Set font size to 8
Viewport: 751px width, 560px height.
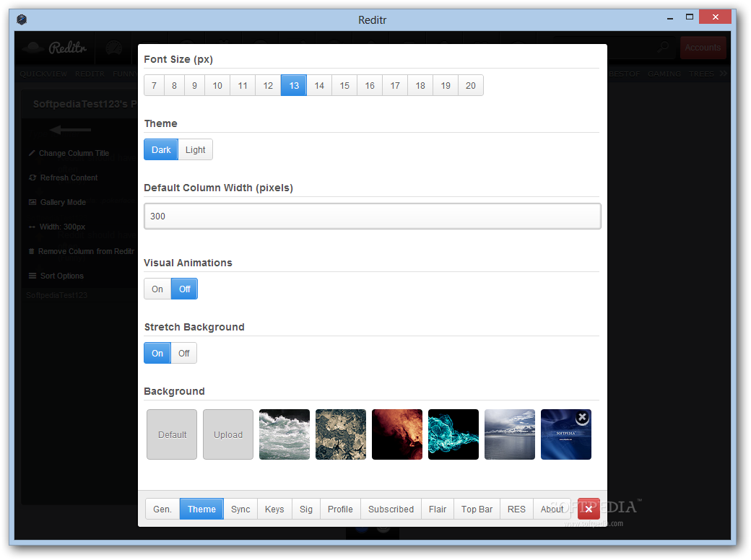pos(174,86)
